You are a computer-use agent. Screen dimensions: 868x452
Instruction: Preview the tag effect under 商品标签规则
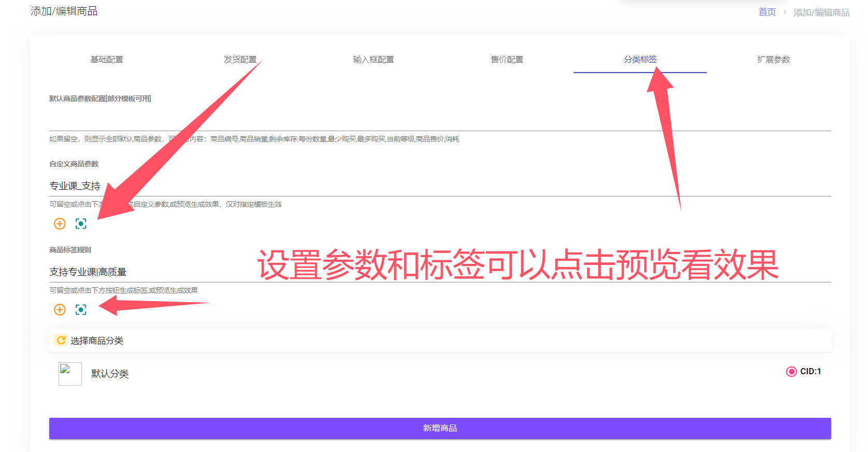click(81, 309)
